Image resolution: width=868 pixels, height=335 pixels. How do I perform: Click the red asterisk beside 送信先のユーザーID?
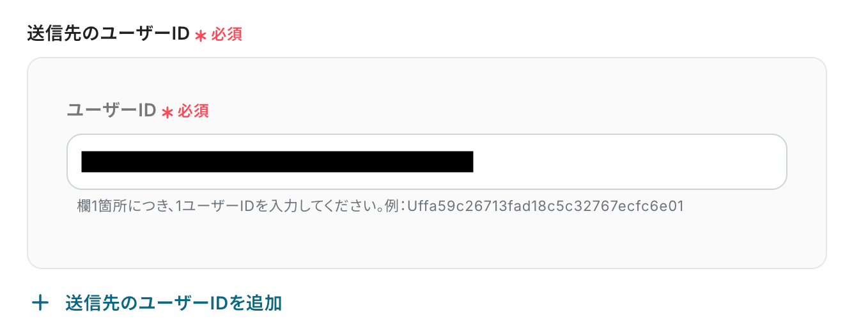click(201, 36)
